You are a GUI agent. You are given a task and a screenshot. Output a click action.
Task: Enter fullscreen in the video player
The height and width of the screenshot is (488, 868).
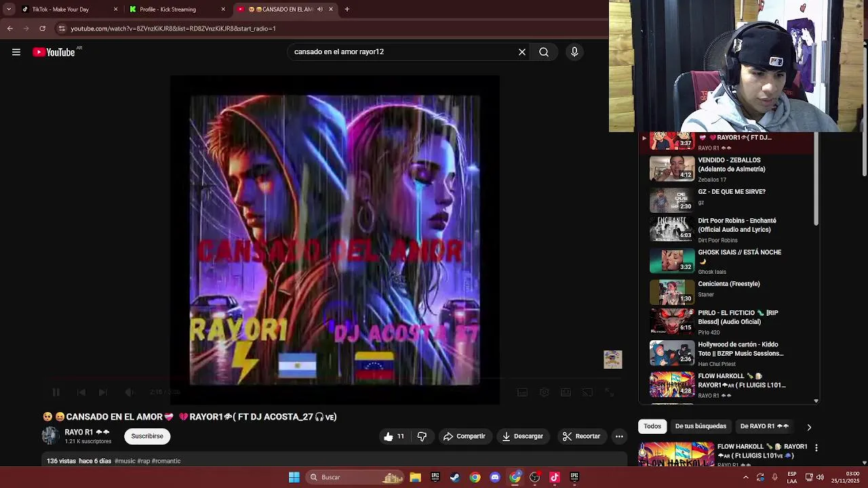pos(609,392)
